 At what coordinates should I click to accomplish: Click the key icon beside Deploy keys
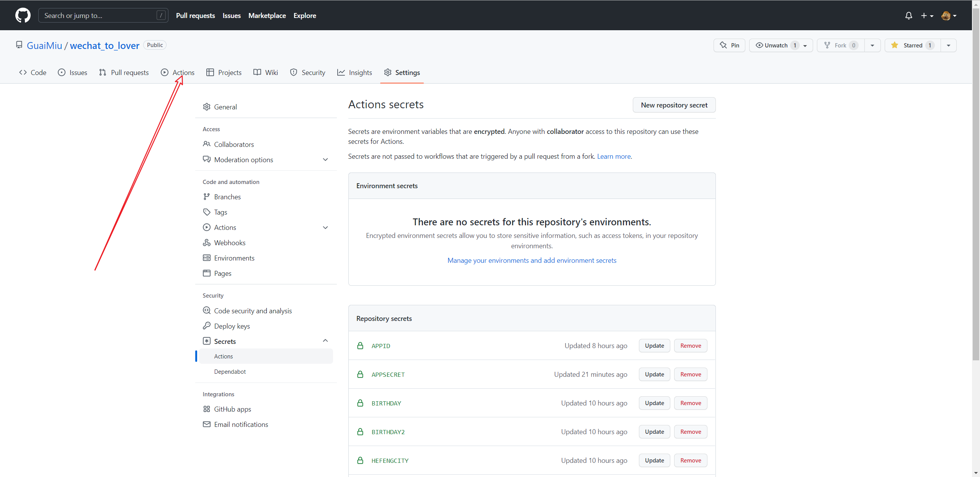[x=207, y=326]
